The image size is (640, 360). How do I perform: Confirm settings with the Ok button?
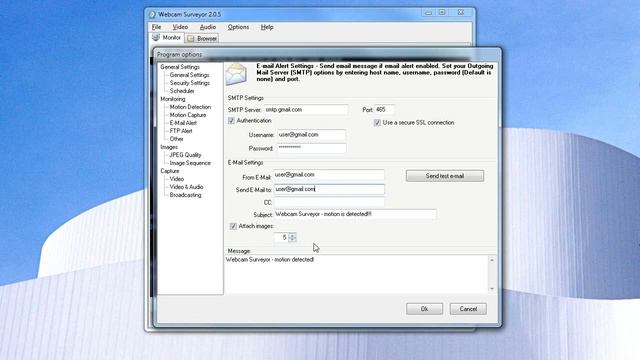pos(424,309)
